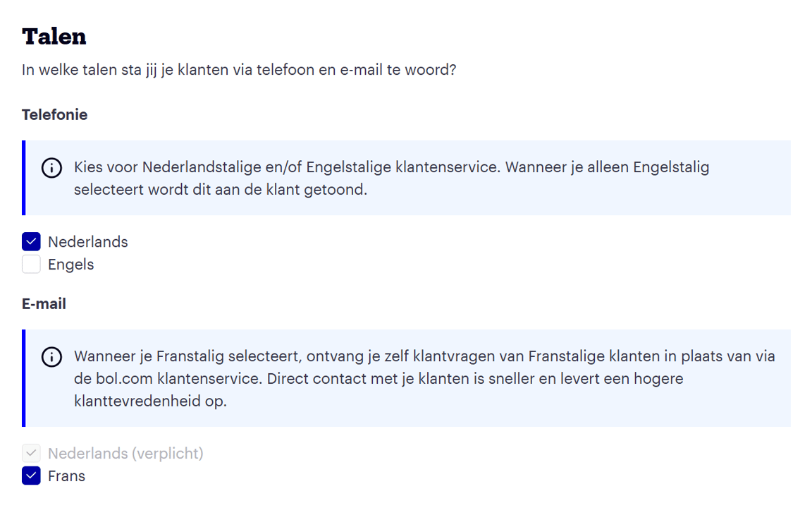
Task: Click the blue Telefonie information banner
Action: pyautogui.click(x=406, y=178)
